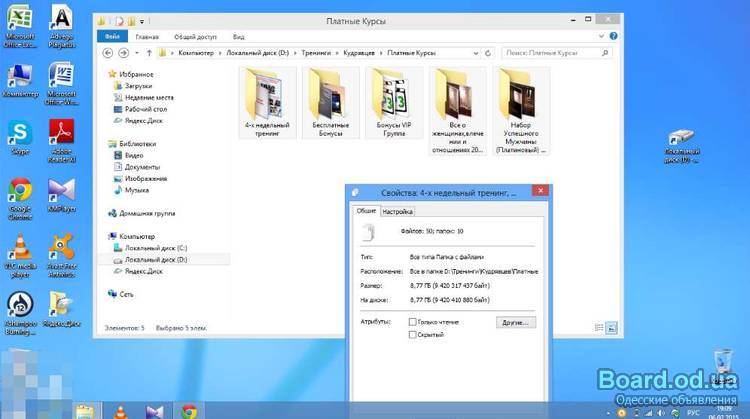Switch to the 'Настройка' tab in Properties
Viewport: 750px width, 419px height.
pos(397,212)
